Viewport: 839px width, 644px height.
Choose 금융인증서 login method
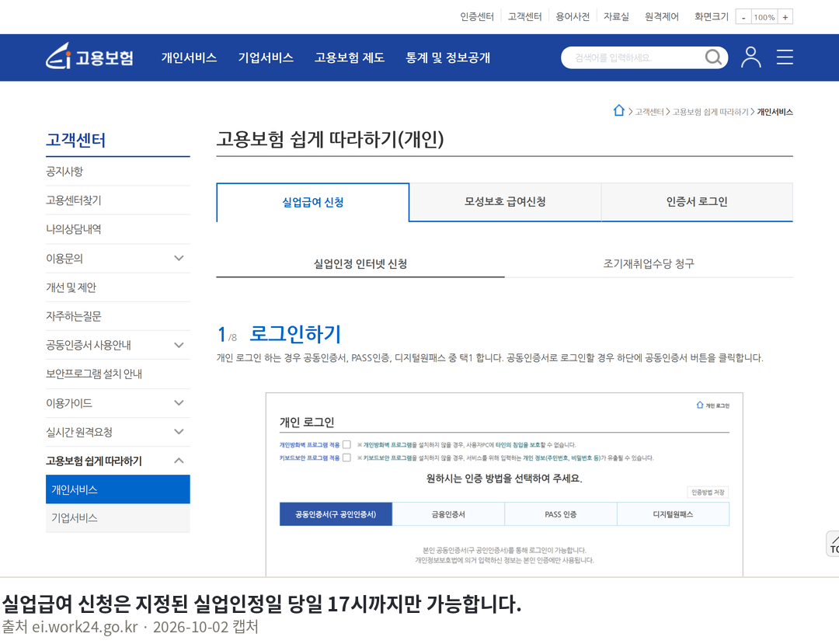point(448,514)
